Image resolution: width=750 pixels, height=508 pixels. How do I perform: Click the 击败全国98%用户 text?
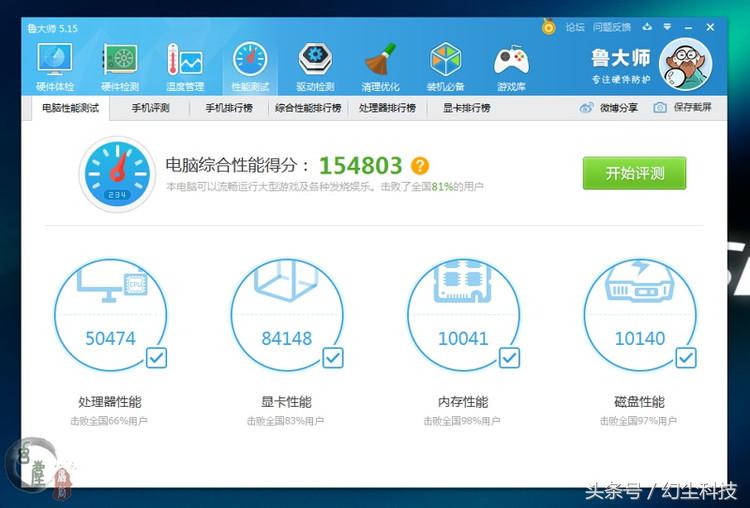pyautogui.click(x=462, y=421)
